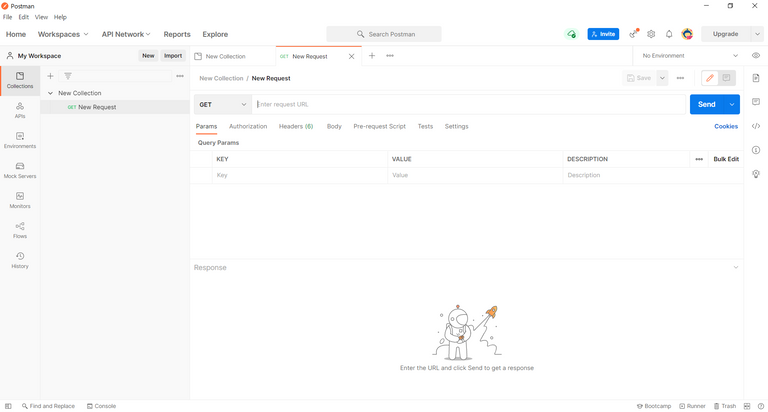Click the query param Key field
Screen dimensions: 768x412
pos(299,175)
